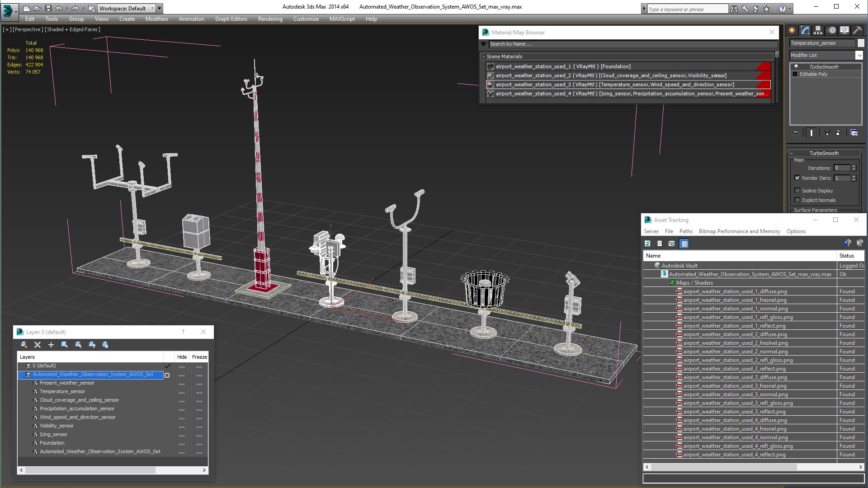Make Automated_Weather_Observation_System_AWOS_Set layer current checkbox
This screenshot has width=868, height=488.
click(x=167, y=375)
